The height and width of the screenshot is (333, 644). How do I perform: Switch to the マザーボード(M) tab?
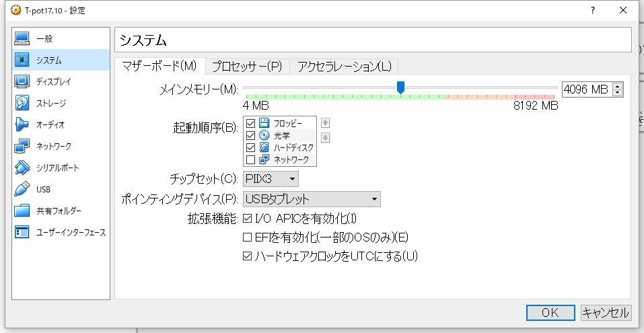(159, 66)
